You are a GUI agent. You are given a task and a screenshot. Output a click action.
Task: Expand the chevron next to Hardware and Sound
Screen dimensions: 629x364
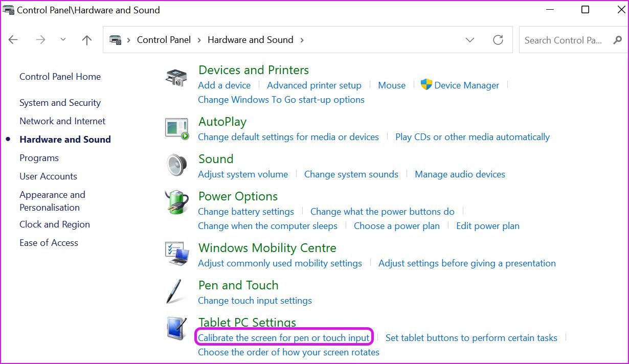302,39
